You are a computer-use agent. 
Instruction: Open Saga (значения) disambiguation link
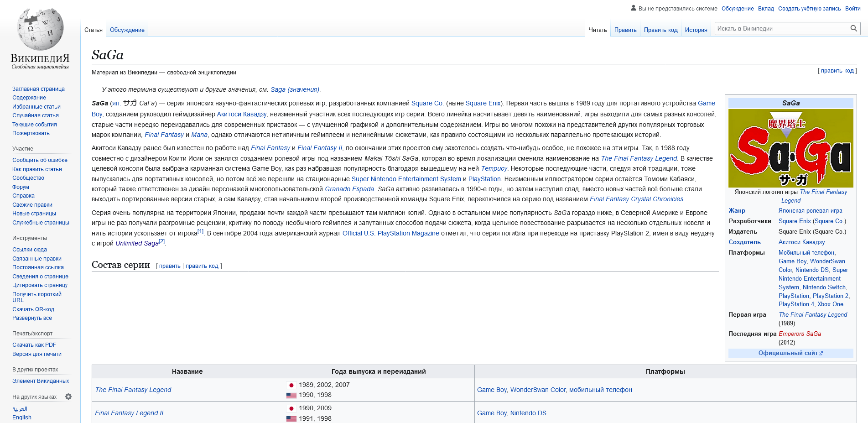[295, 89]
